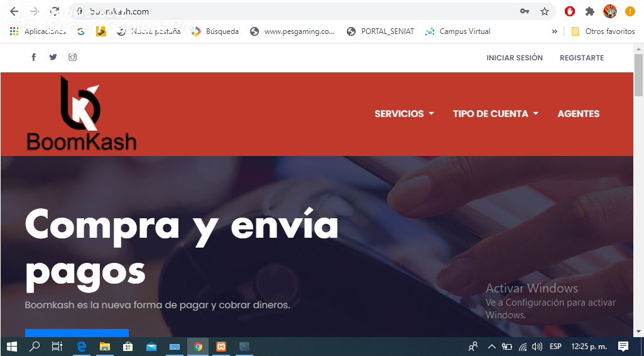
Task: Open the battery status tray icon
Action: [507, 347]
